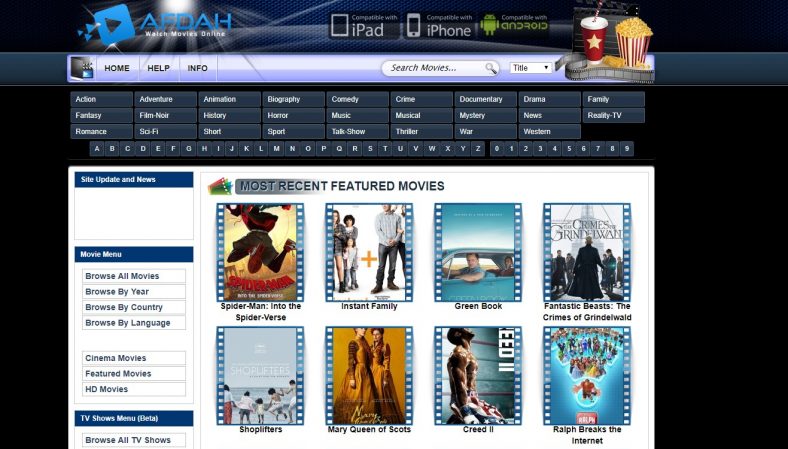
Task: Open the Mary Queen of Scots poster
Action: click(369, 376)
